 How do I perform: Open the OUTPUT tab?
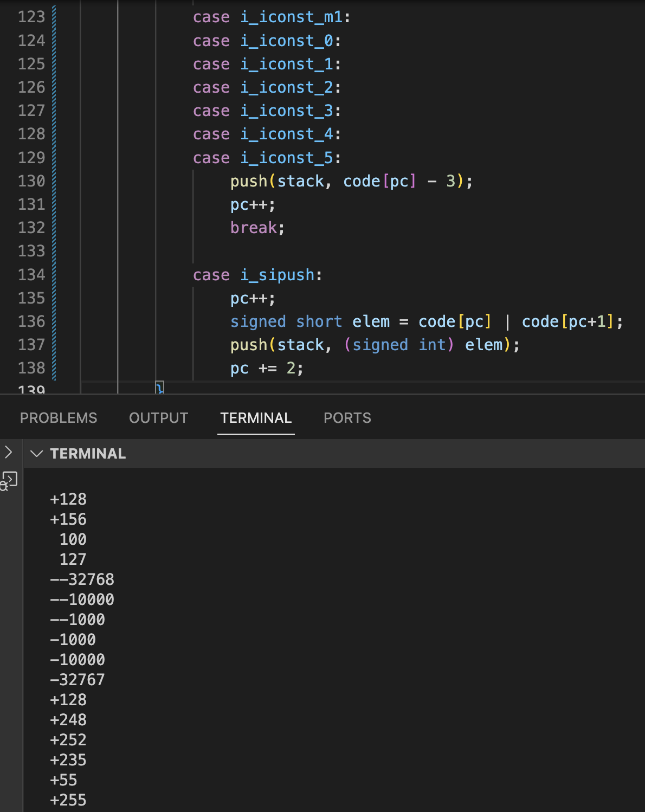(x=158, y=418)
